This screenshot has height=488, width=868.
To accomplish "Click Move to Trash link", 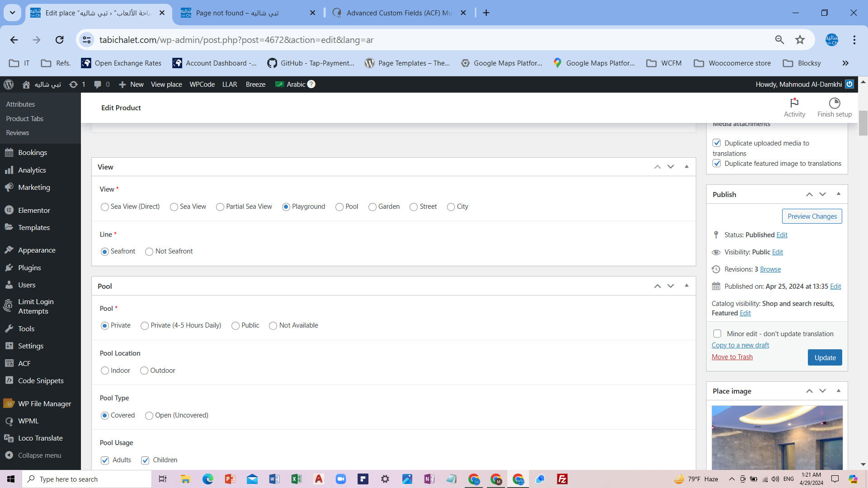I will click(732, 357).
